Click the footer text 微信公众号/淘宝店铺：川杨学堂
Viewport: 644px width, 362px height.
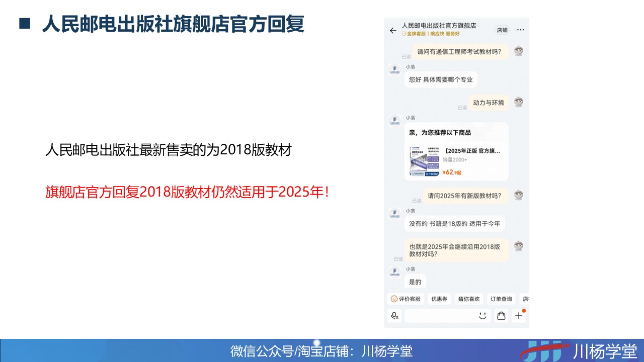click(321, 350)
